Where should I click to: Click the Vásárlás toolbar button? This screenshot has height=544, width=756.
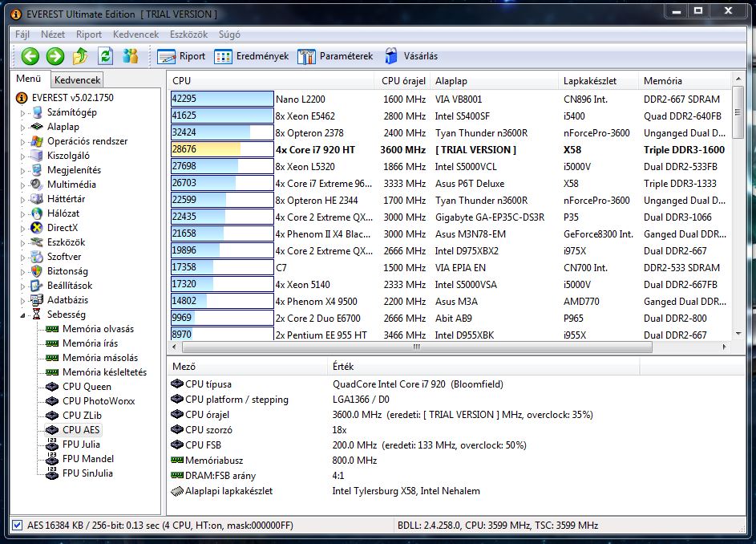(x=411, y=56)
